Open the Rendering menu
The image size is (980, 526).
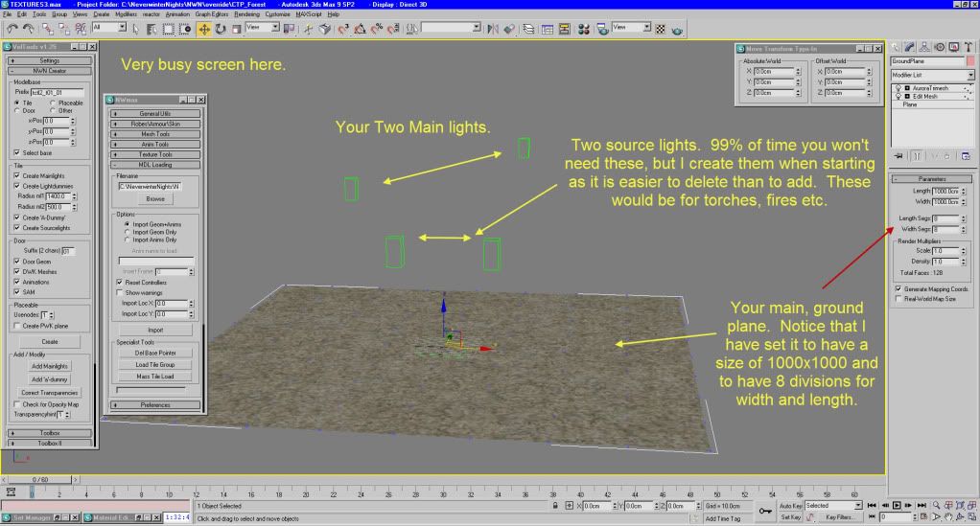tap(246, 13)
